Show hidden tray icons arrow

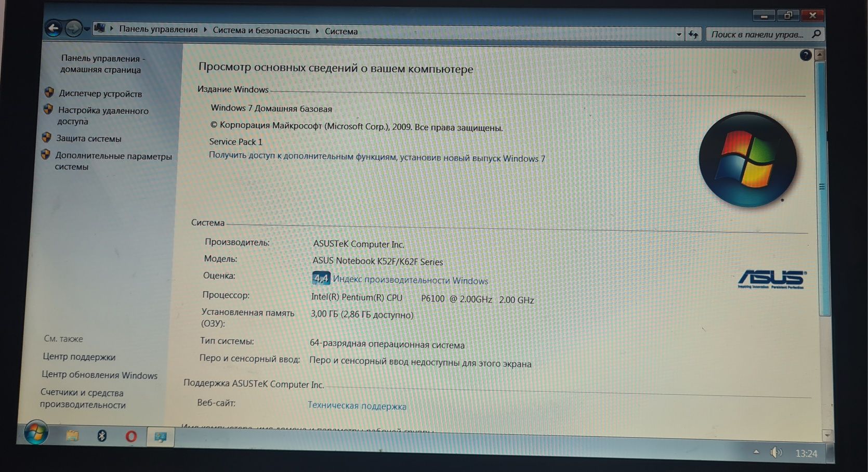click(756, 452)
